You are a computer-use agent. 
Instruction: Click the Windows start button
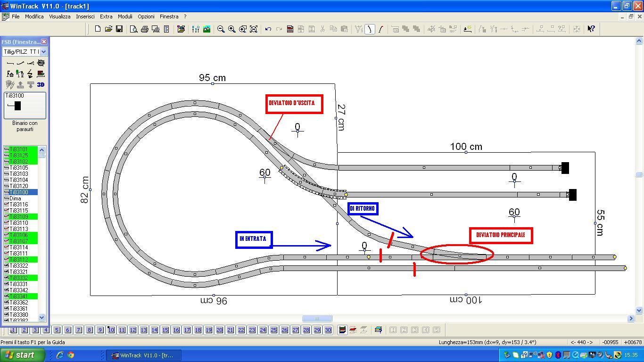[x=22, y=355]
